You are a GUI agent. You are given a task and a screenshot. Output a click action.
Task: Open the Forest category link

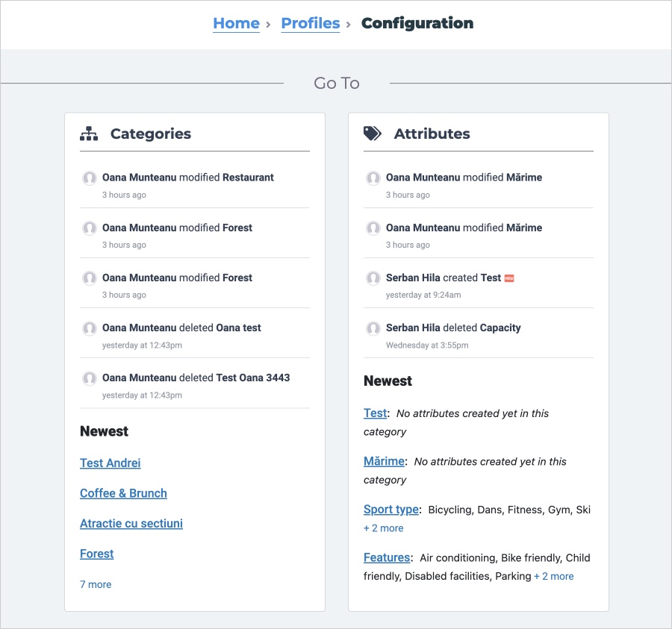pos(97,554)
